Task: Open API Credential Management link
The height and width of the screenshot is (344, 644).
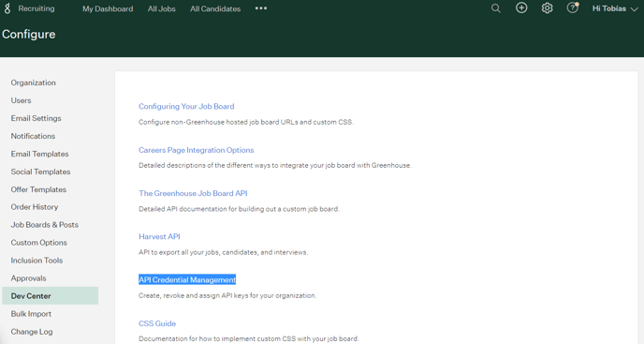Action: tap(187, 280)
